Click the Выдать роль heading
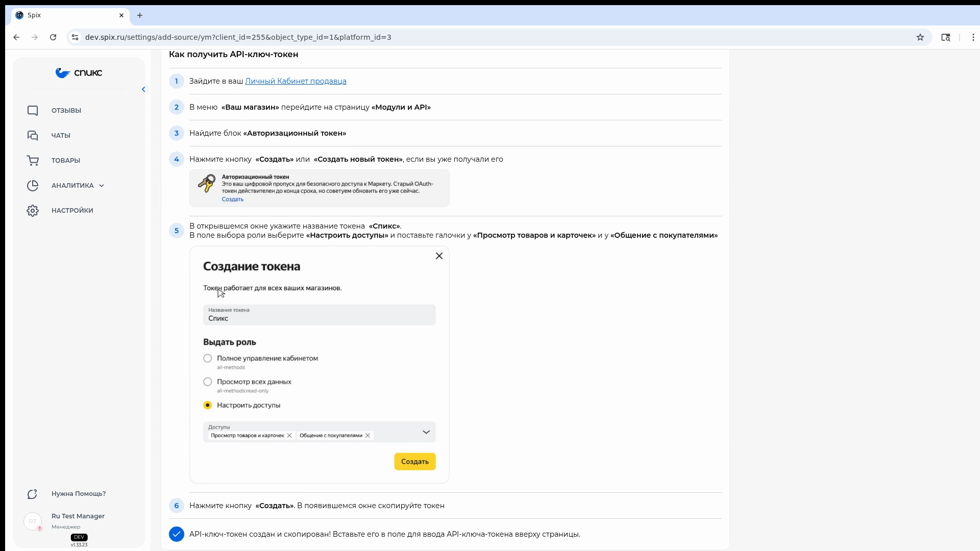The width and height of the screenshot is (980, 551). coord(230,342)
